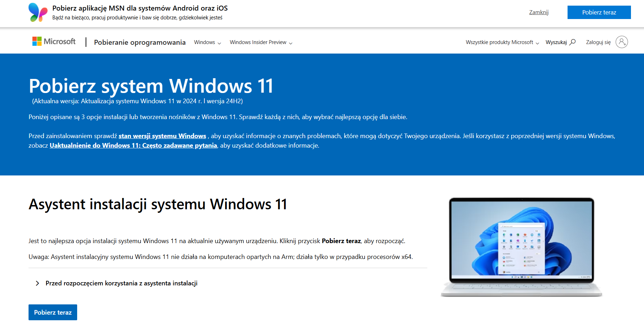
Task: Click the Microsoft four-square logo
Action: pyautogui.click(x=37, y=42)
